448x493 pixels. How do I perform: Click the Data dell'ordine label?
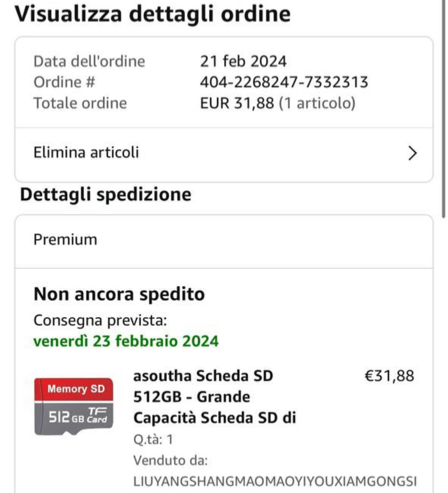click(89, 61)
